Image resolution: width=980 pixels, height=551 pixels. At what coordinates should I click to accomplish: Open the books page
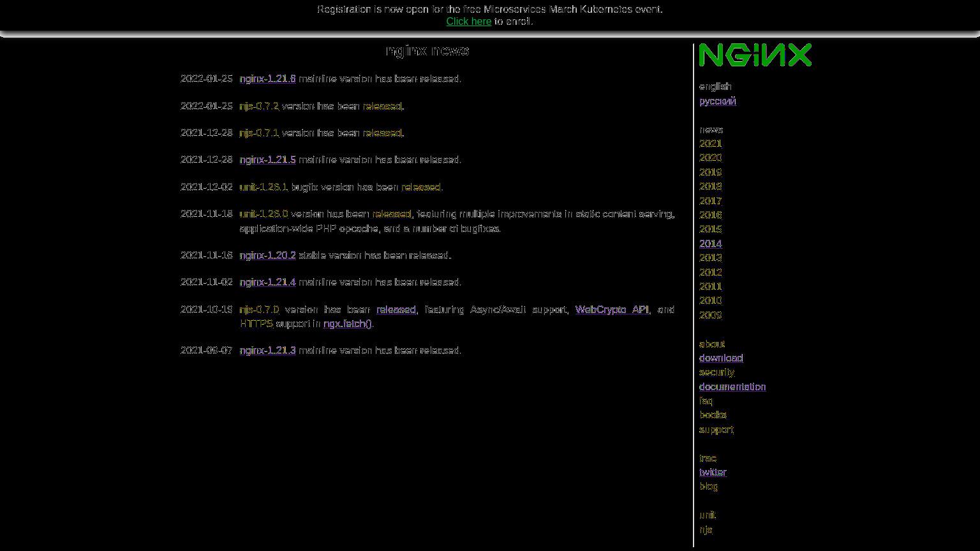point(713,415)
